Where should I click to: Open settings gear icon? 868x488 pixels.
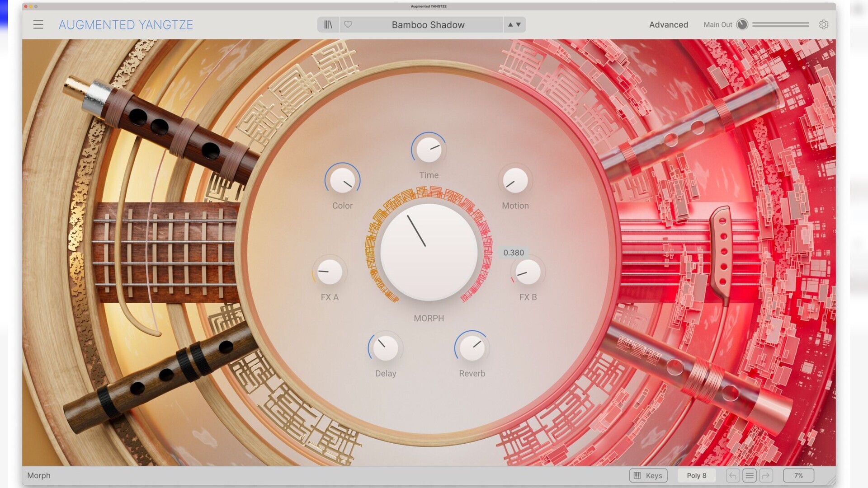click(824, 24)
